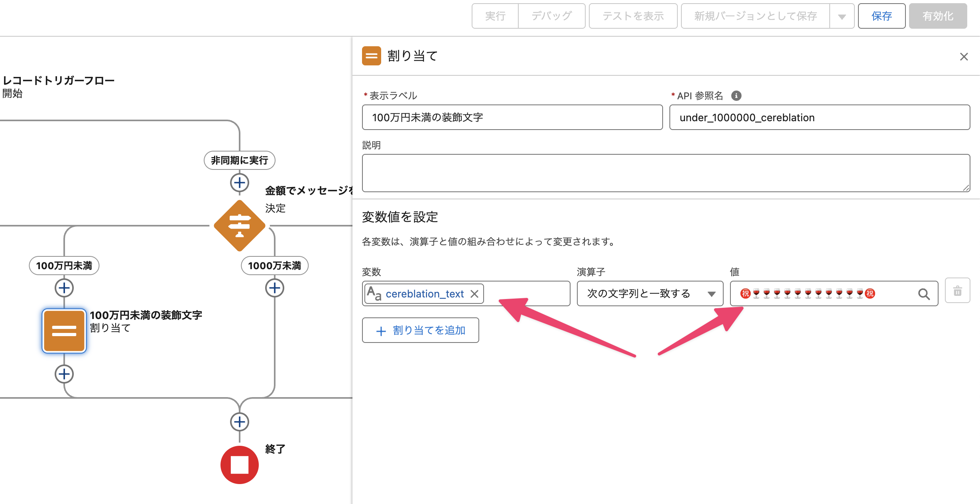The width and height of the screenshot is (980, 504).
Task: Click the orange decision diamond element
Action: point(239,226)
